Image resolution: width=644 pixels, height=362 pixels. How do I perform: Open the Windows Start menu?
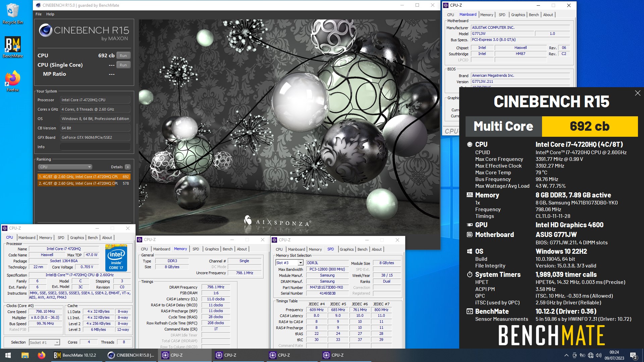(8, 355)
